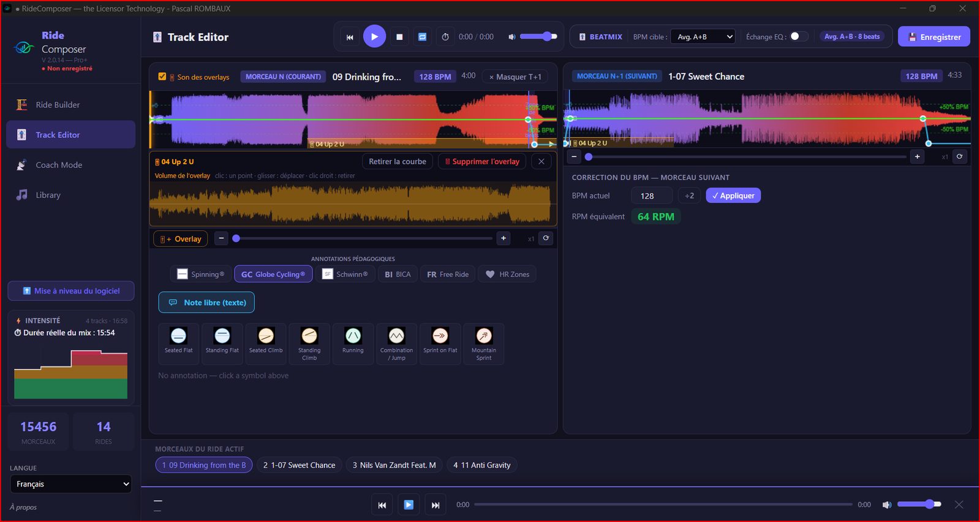Click next track icon in bottom player
Viewport: 980px width, 522px height.
pyautogui.click(x=435, y=505)
